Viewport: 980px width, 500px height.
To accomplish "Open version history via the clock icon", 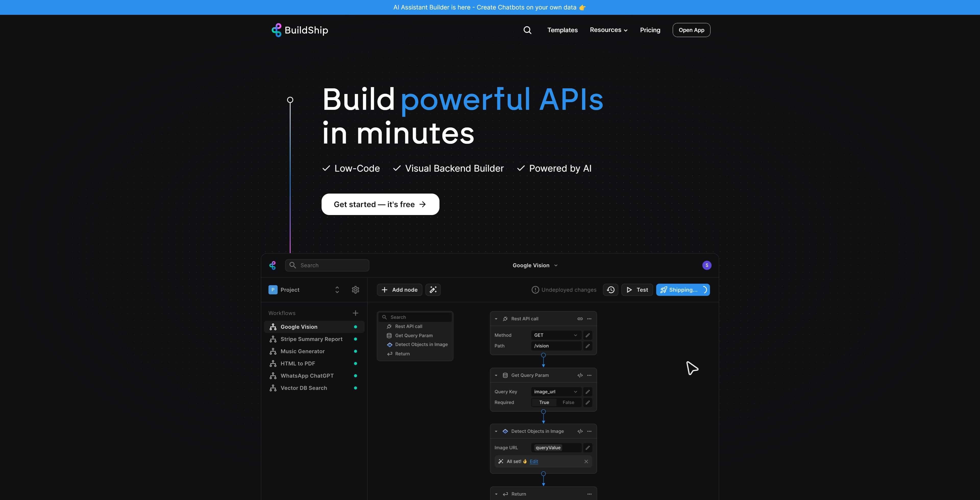I will [x=610, y=290].
